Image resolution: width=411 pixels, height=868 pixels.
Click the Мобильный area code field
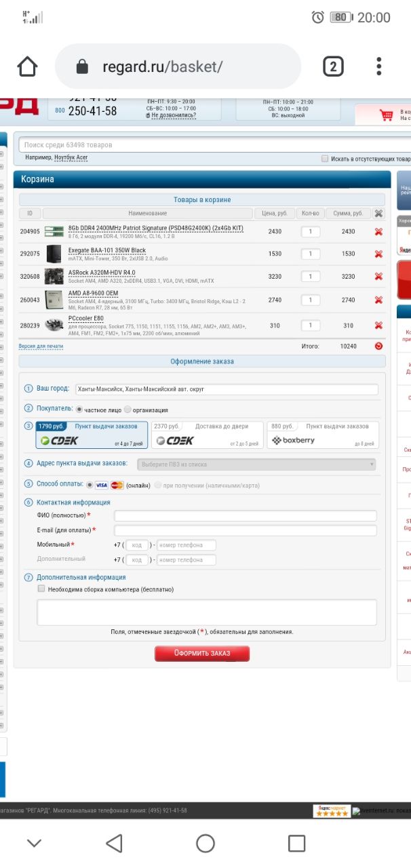tap(137, 545)
